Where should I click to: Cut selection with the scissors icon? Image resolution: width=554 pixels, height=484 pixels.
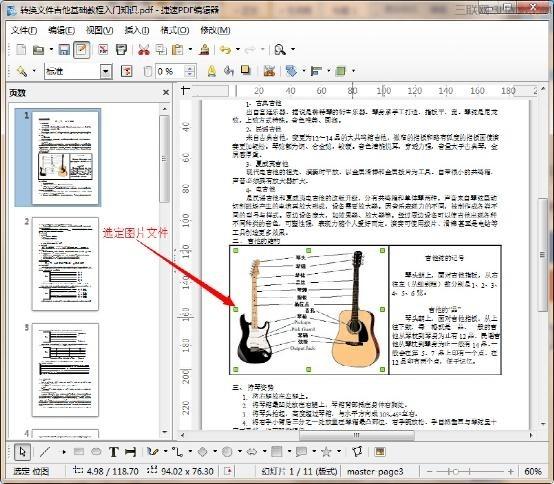click(143, 50)
